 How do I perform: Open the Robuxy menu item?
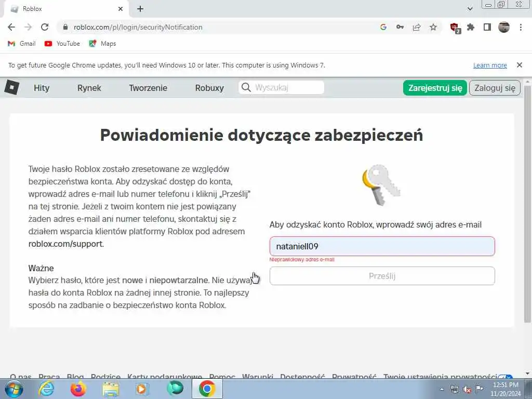pyautogui.click(x=209, y=88)
